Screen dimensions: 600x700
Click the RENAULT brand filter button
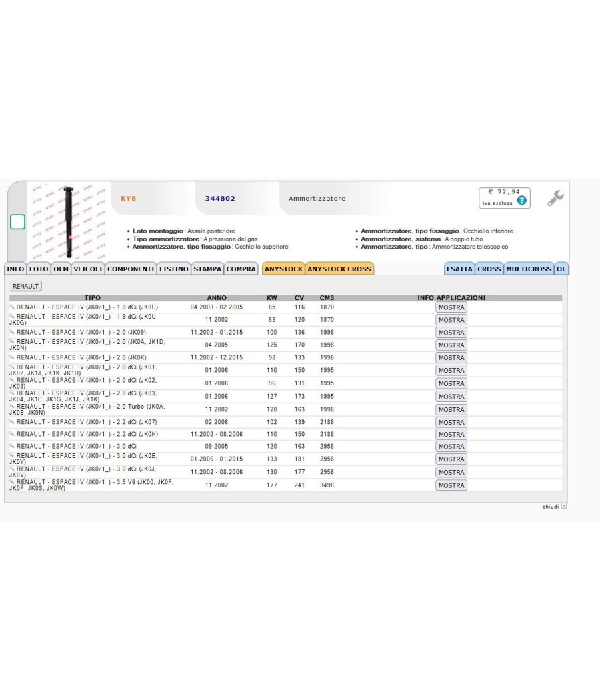click(x=25, y=286)
